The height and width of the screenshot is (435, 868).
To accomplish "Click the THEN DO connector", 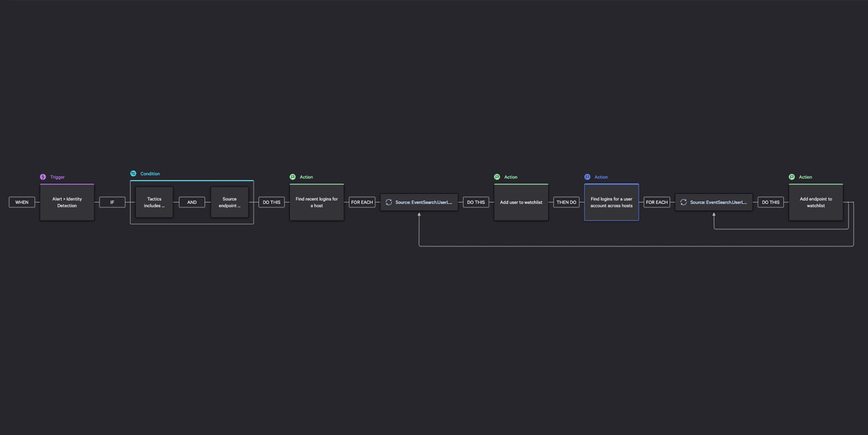I will (566, 202).
